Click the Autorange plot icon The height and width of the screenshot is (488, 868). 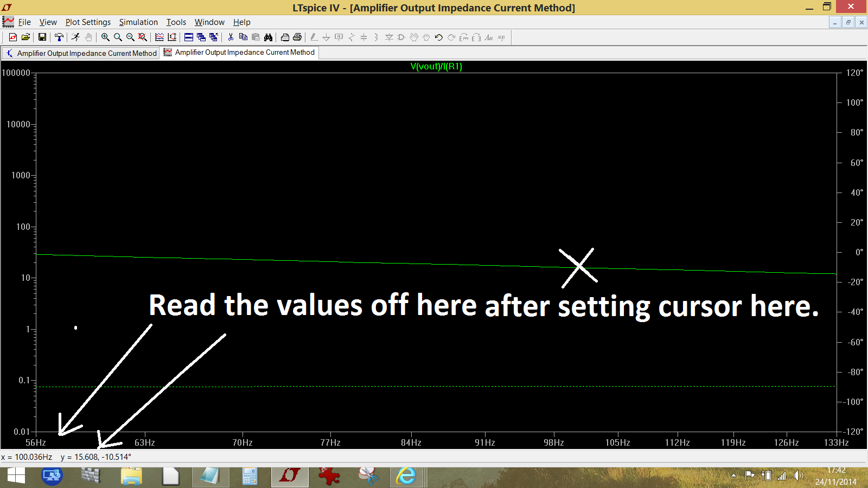click(x=159, y=37)
